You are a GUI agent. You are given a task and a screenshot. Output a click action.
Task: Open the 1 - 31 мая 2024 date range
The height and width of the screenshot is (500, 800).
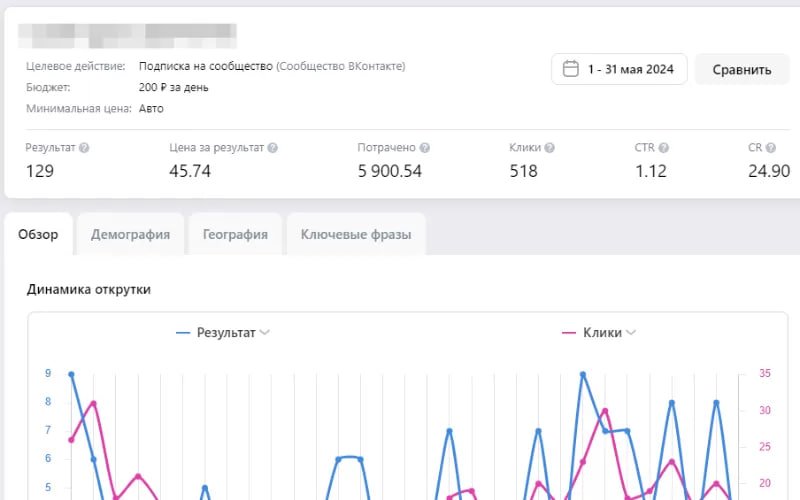[630, 70]
